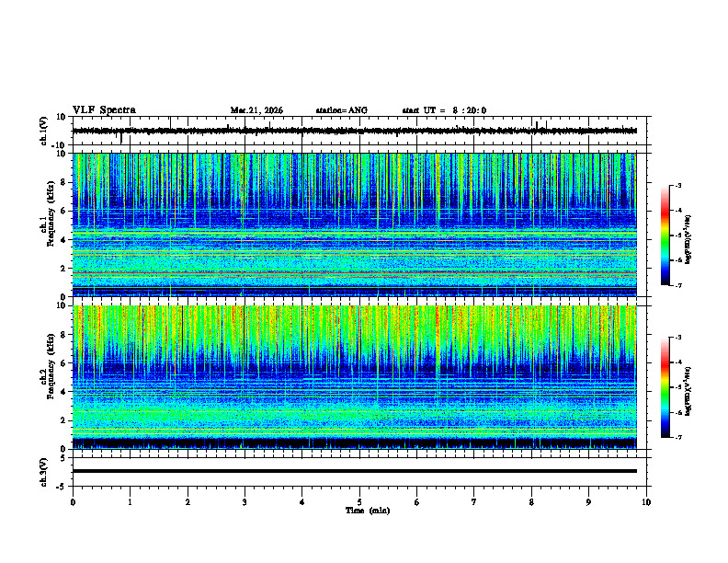Click the ch.1 colorbar "log(PSD)" label
Screen dimensions: 728x563
tap(688, 239)
